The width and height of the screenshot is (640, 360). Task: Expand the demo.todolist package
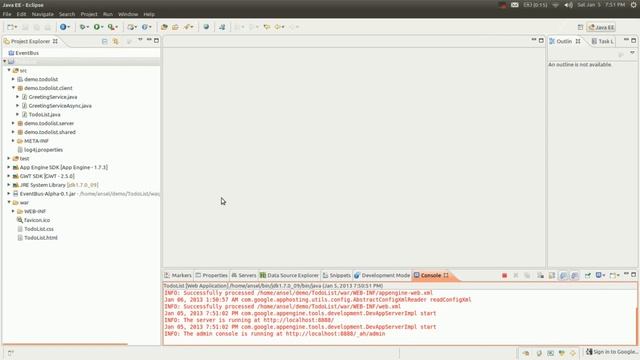pyautogui.click(x=13, y=79)
